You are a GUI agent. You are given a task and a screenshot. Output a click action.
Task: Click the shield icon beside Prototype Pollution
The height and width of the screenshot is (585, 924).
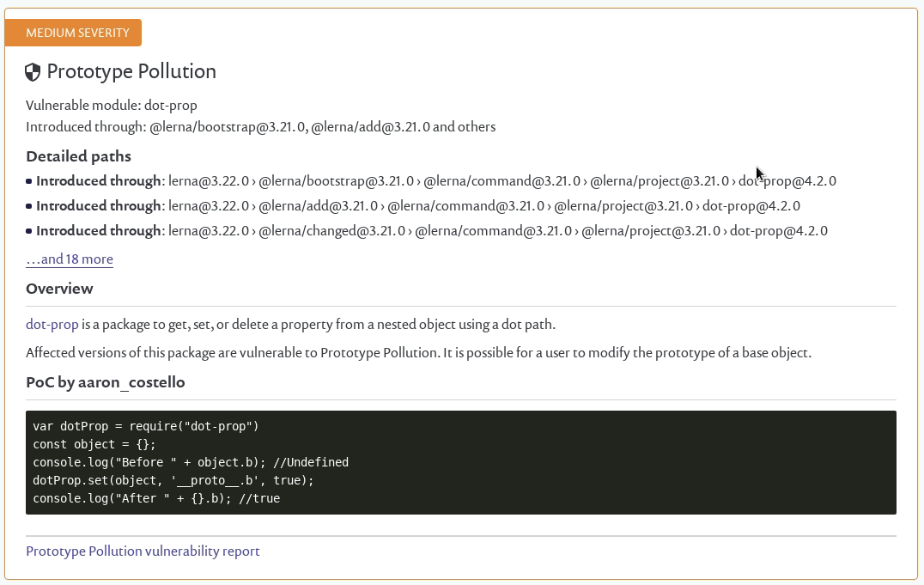click(33, 72)
